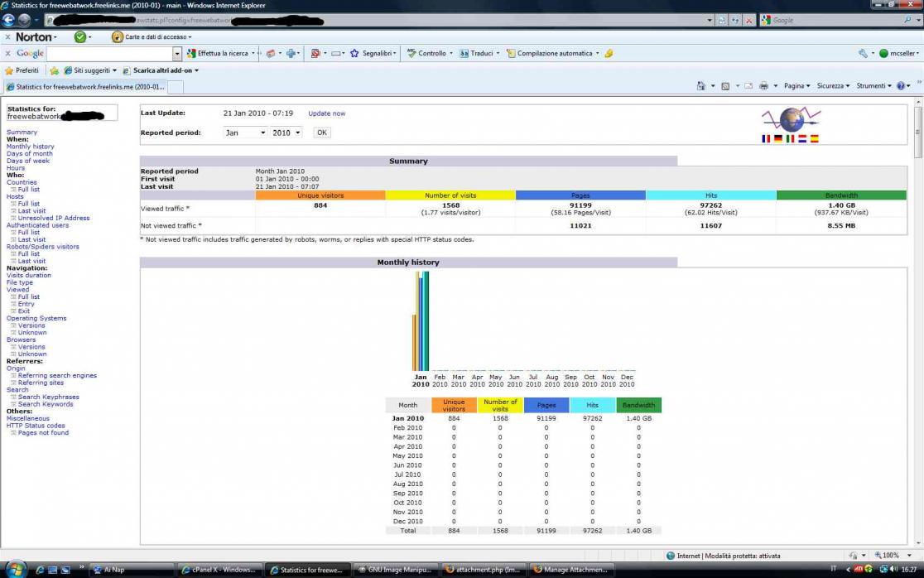
Task: Select the Italian flag icon
Action: point(790,139)
